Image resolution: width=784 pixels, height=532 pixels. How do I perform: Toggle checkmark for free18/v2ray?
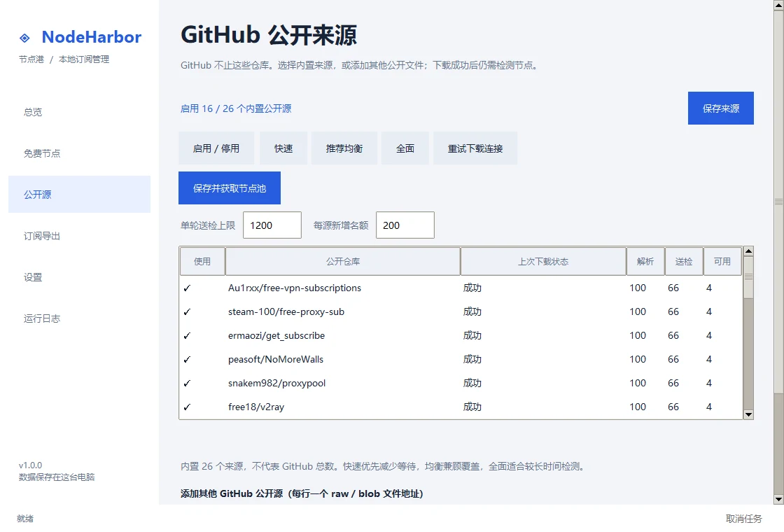tap(187, 407)
